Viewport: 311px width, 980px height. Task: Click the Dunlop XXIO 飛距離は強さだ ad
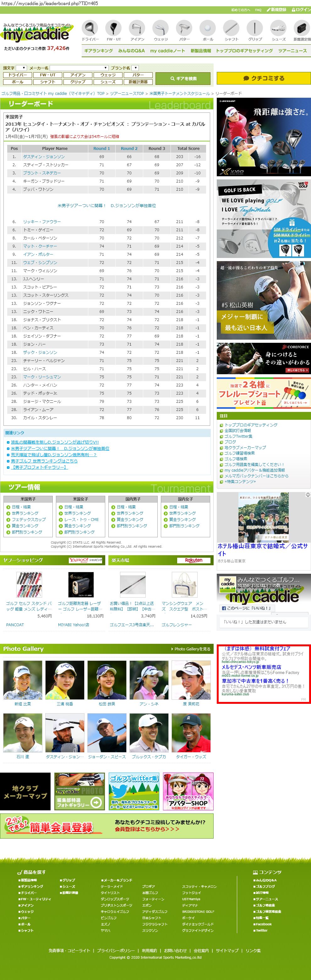tap(264, 137)
